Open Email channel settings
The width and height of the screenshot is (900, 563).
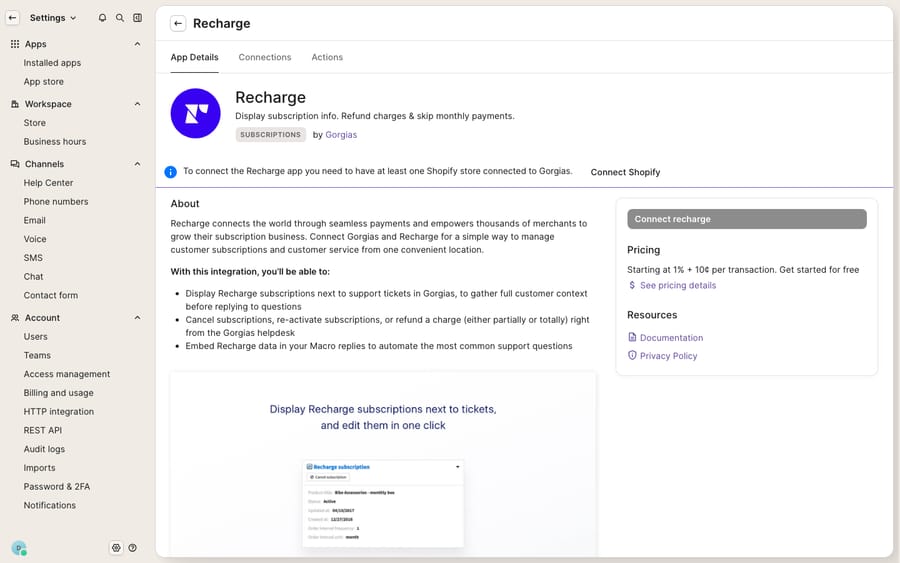point(34,220)
